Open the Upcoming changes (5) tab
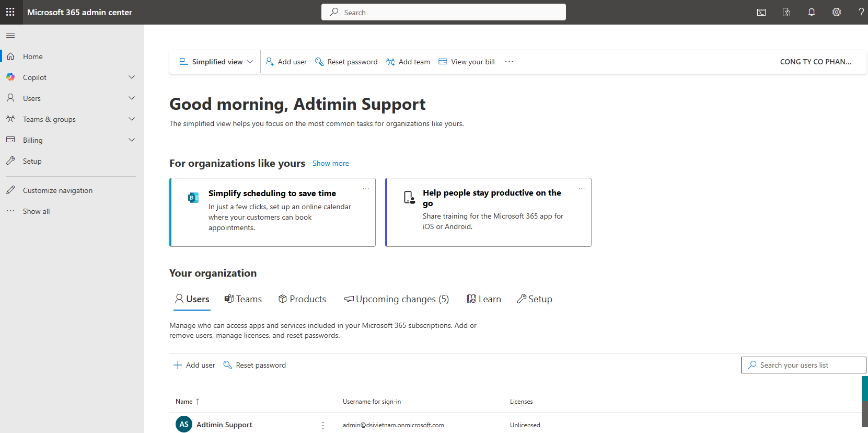 tap(396, 299)
